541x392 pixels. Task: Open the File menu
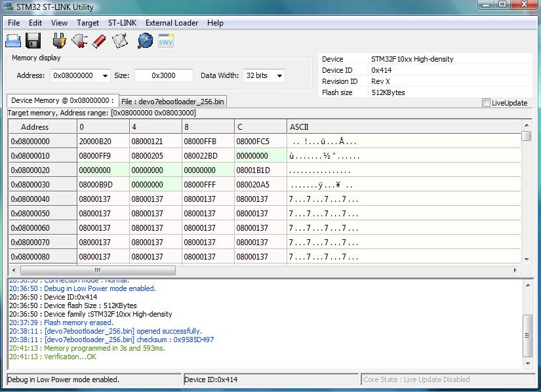pos(14,23)
